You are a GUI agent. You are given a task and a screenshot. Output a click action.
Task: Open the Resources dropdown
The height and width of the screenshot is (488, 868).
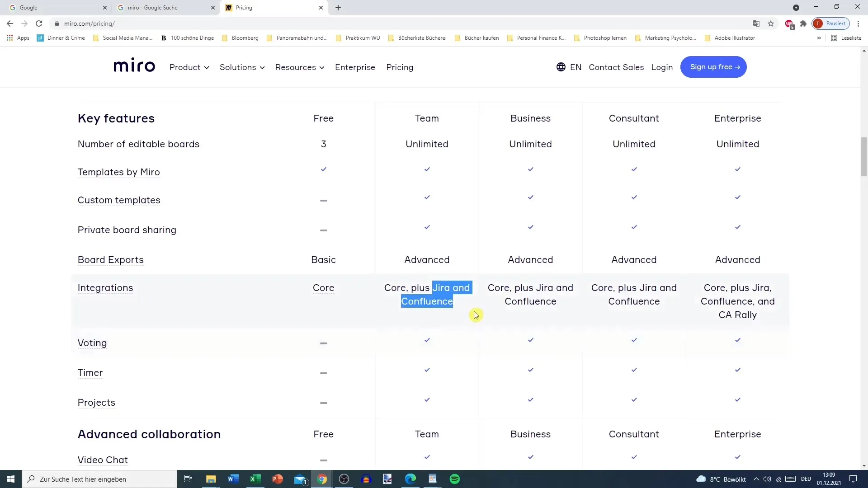[x=299, y=67]
